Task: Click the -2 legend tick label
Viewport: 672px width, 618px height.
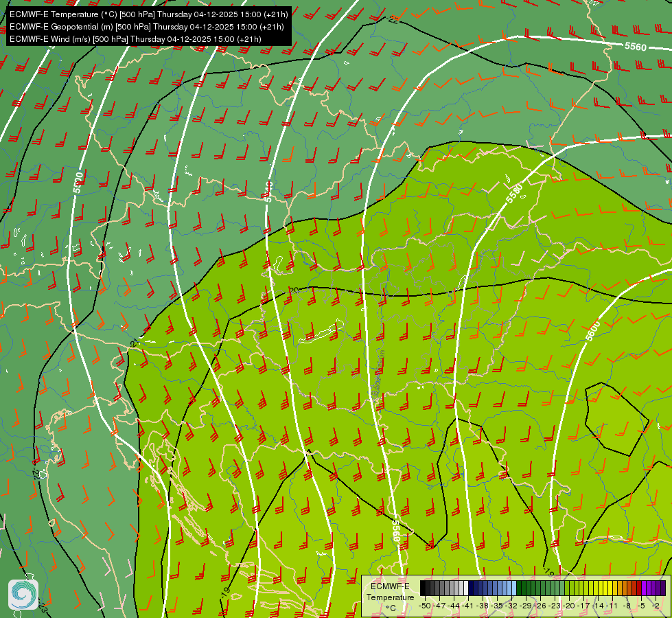Action: 656,606
